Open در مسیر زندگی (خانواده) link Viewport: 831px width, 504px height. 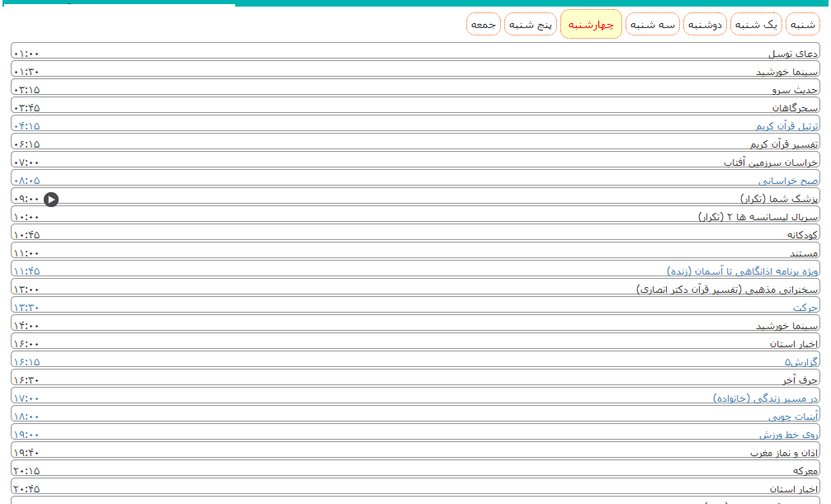765,398
